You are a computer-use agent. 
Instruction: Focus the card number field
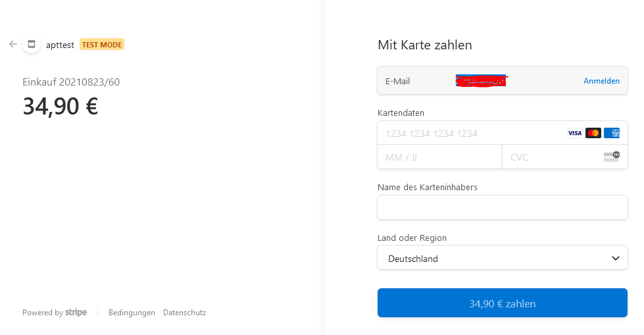(470, 133)
